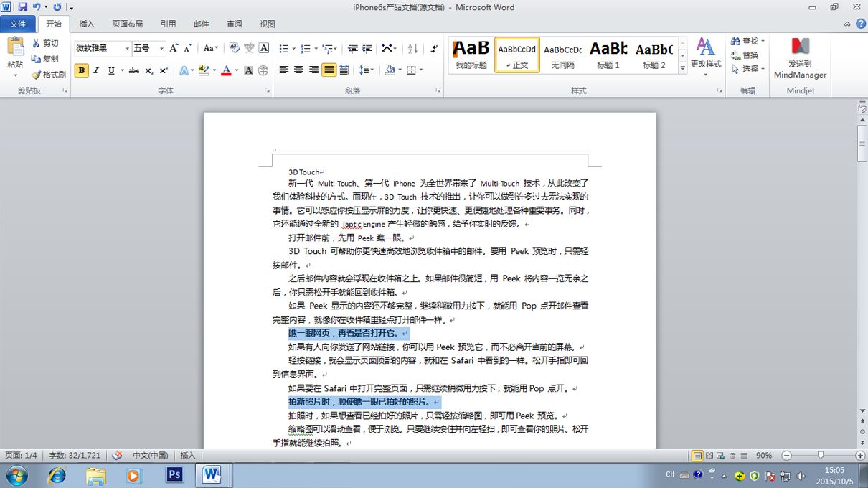Switch to the References (引用) tab
The height and width of the screenshot is (488, 868).
click(x=168, y=24)
